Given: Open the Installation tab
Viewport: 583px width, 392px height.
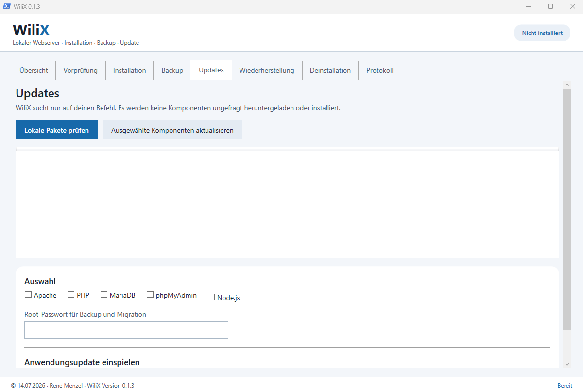Looking at the screenshot, I should tap(129, 70).
